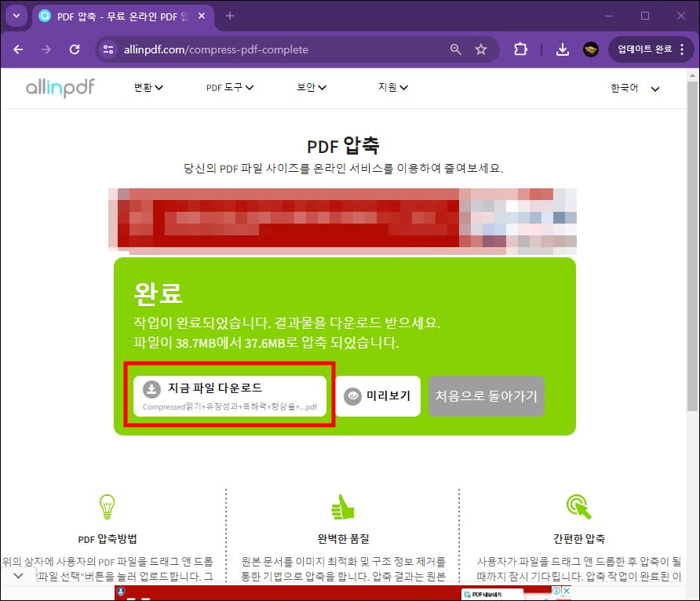The height and width of the screenshot is (601, 700).
Task: Expand the PDF 도구 dropdown
Action: point(228,88)
